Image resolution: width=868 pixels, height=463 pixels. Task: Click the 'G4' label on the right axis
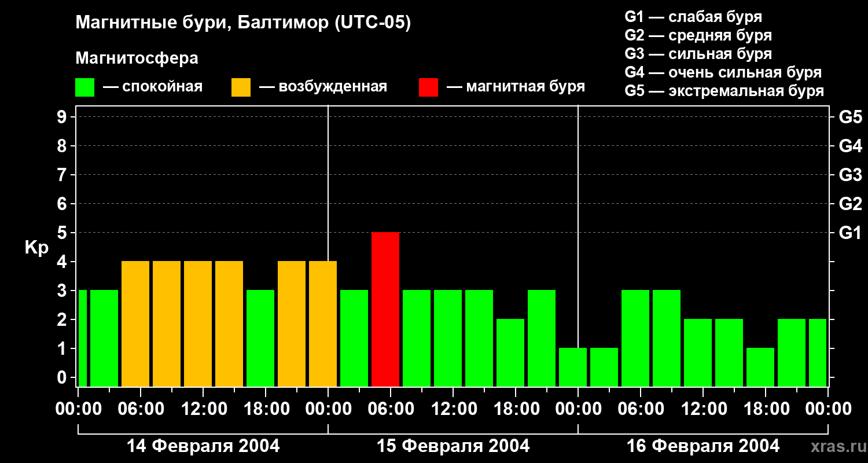coord(850,146)
